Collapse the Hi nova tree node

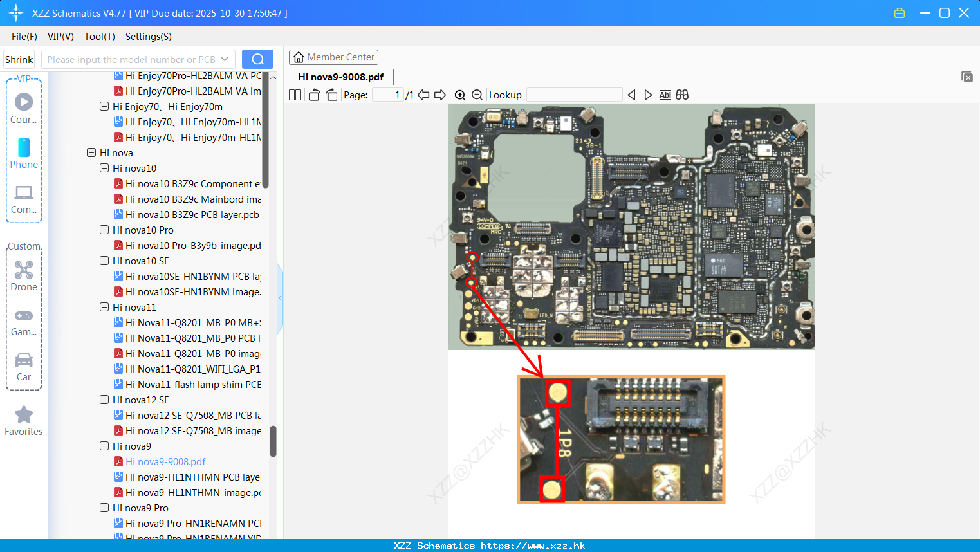[91, 153]
